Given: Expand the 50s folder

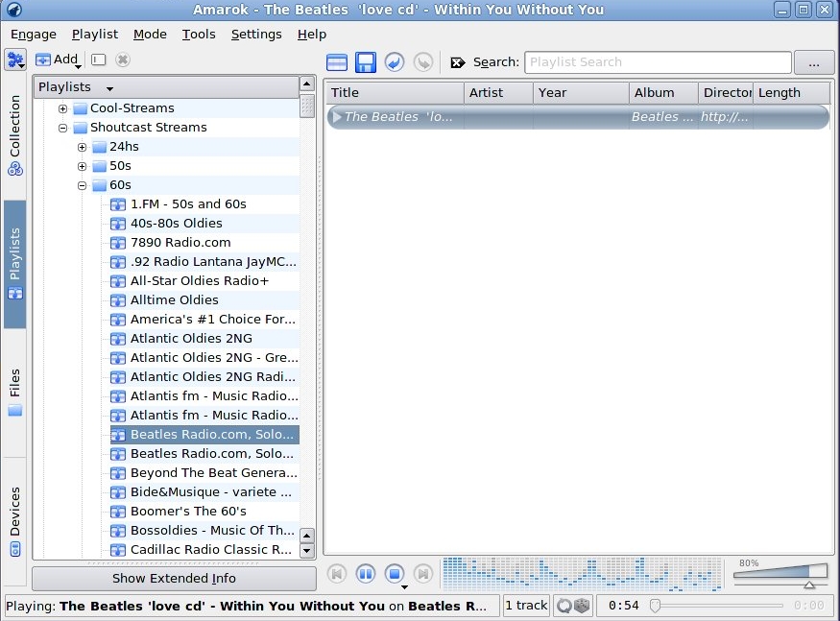Looking at the screenshot, I should 82,167.
